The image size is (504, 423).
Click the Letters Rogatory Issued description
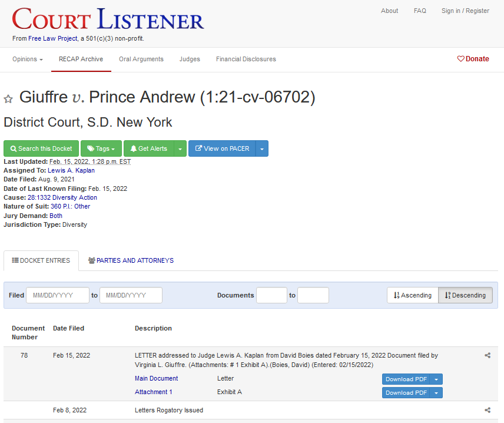coord(169,410)
